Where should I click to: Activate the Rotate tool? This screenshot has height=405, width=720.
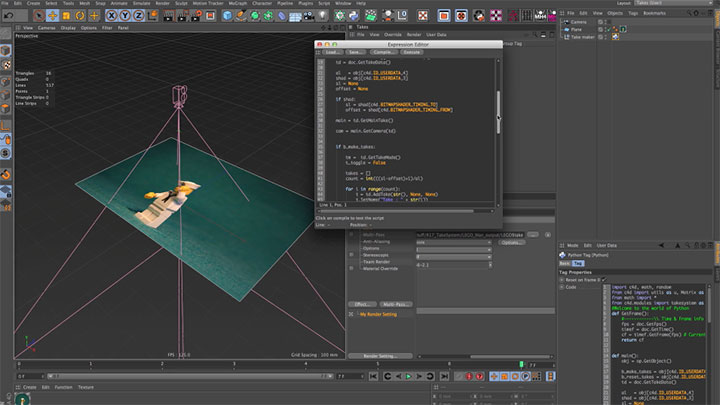pyautogui.click(x=79, y=16)
